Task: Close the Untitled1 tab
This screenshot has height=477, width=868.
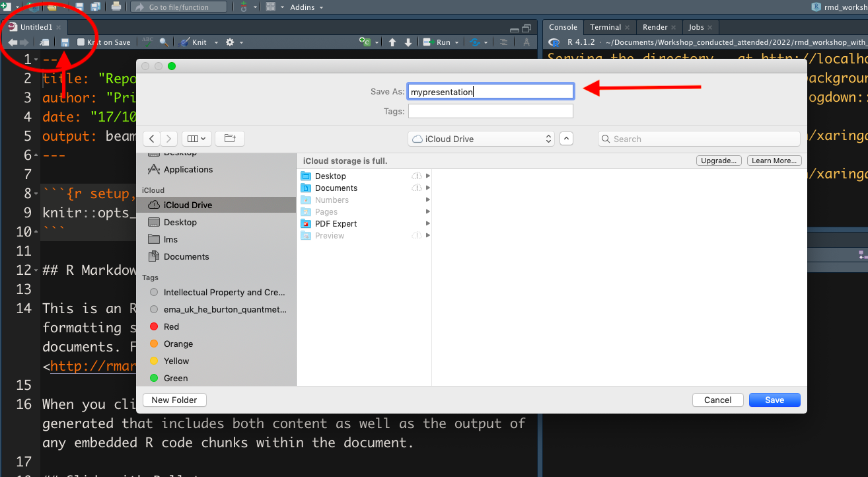Action: point(59,27)
